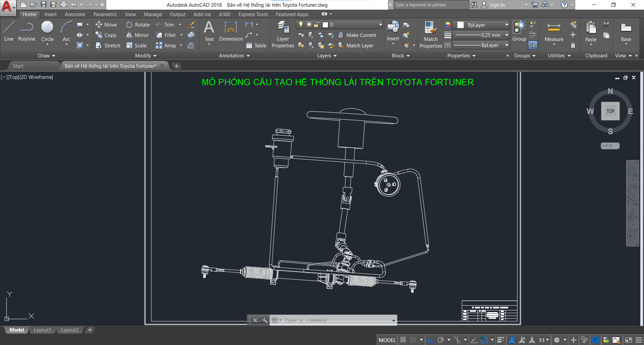644x345 pixels.
Task: Expand the Block panel flyout
Action: point(400,56)
